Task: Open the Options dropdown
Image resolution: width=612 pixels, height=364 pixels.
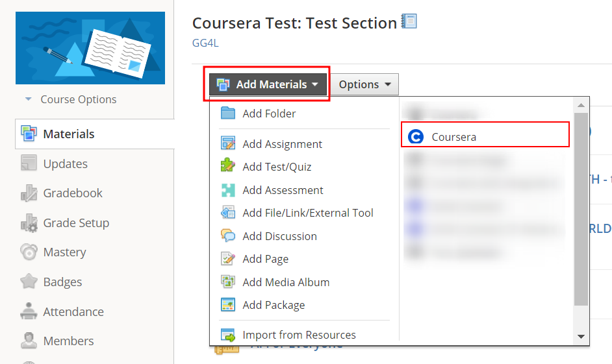Action: 364,84
